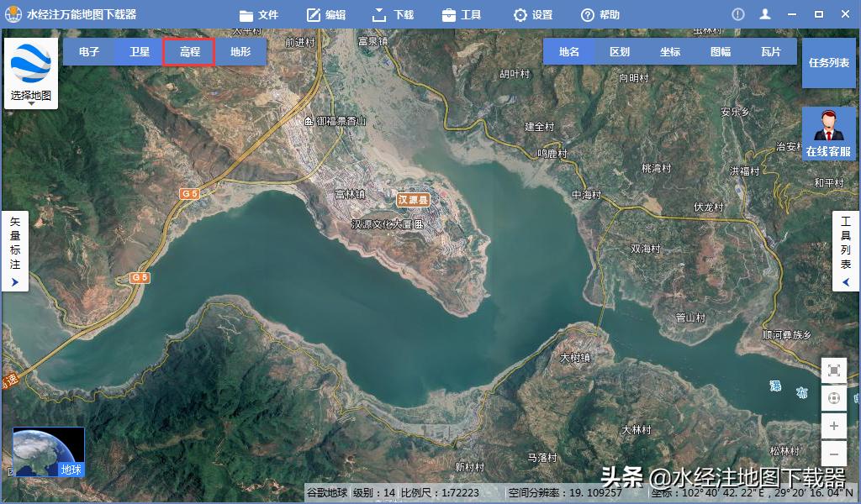Image resolution: width=861 pixels, height=504 pixels.
Task: Click the download tray icon beside 下载
Action: (x=379, y=15)
